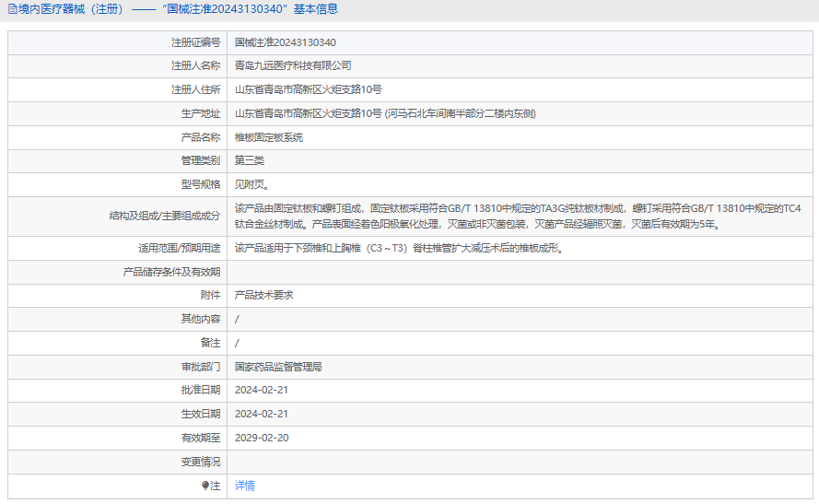The height and width of the screenshot is (504, 819).
Task: Open the 详情 details link
Action: click(x=244, y=486)
